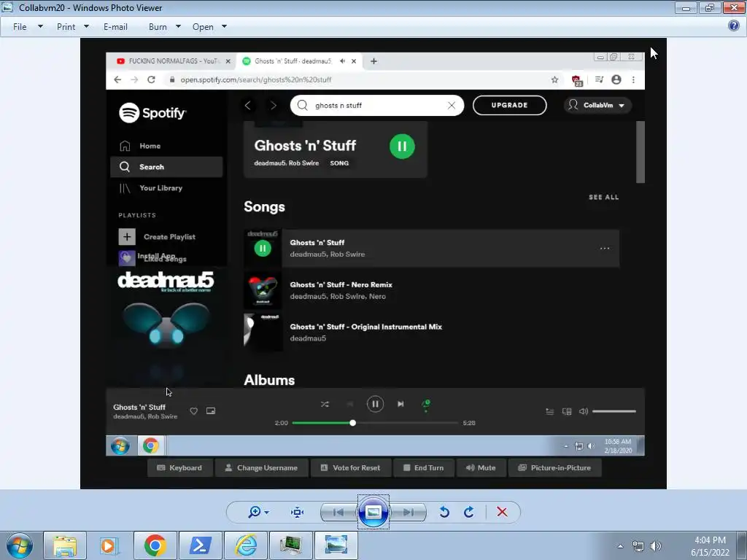Close the Spotify browser tab
The width and height of the screenshot is (747, 560).
(x=354, y=61)
